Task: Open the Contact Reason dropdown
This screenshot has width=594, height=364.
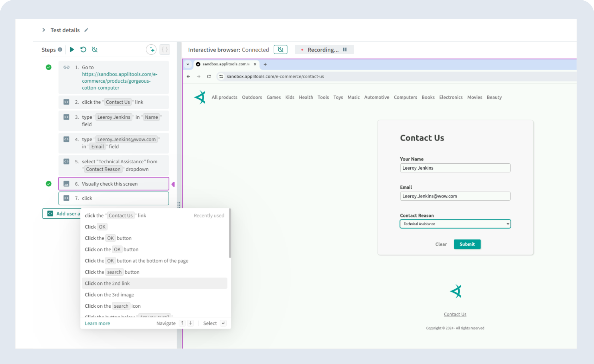Action: 455,224
